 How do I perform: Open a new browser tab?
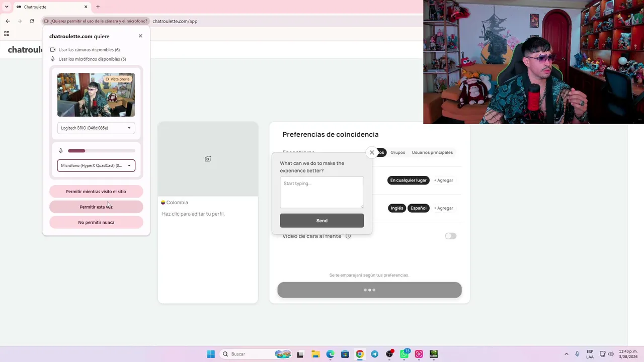[98, 7]
